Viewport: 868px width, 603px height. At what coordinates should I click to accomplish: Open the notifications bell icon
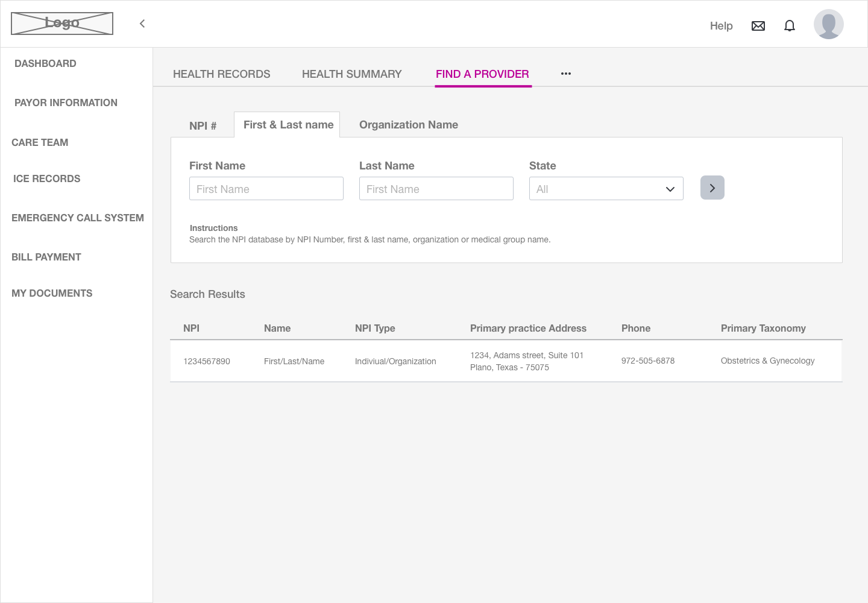[x=790, y=25]
